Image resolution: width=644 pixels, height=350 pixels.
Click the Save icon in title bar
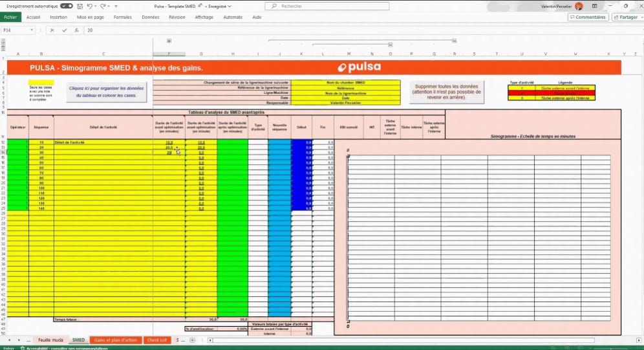tap(80, 6)
